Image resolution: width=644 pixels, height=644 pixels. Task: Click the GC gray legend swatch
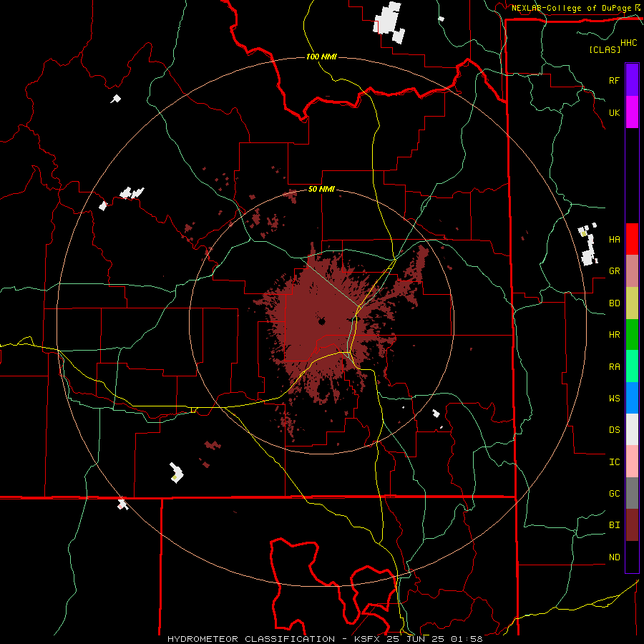[632, 493]
